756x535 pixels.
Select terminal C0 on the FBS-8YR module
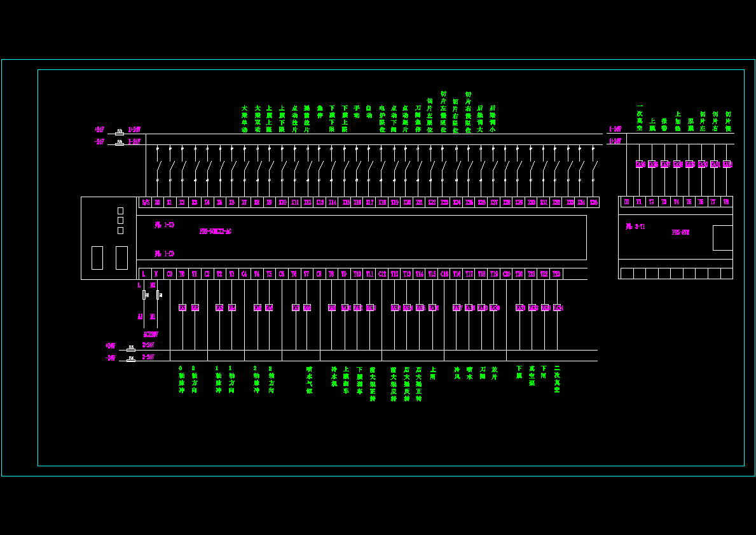(627, 202)
